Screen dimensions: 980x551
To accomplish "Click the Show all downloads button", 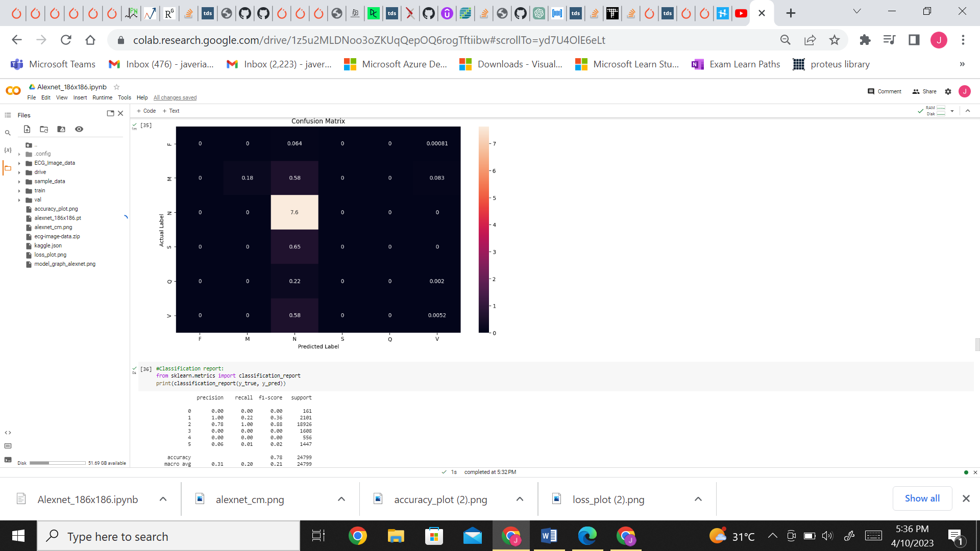I will (x=922, y=498).
